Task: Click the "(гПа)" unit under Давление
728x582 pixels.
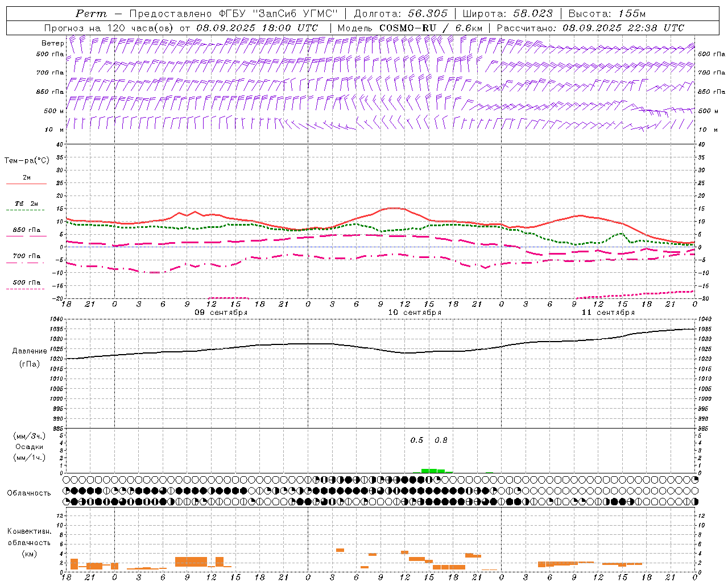Action: click(x=29, y=364)
